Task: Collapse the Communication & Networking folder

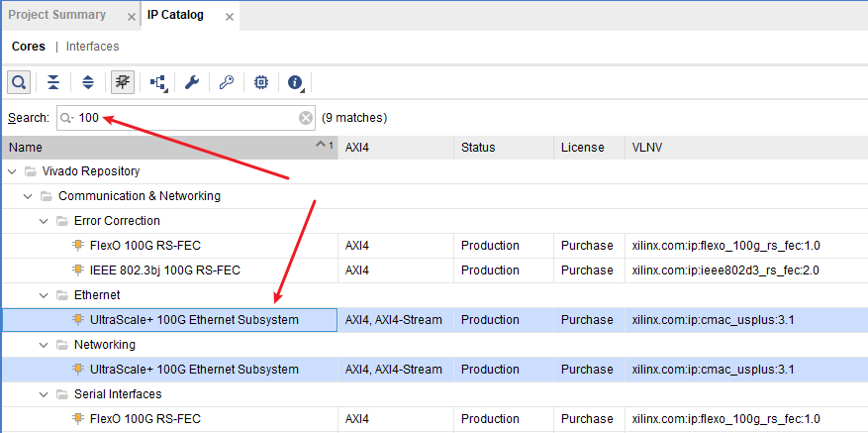Action: (28, 196)
